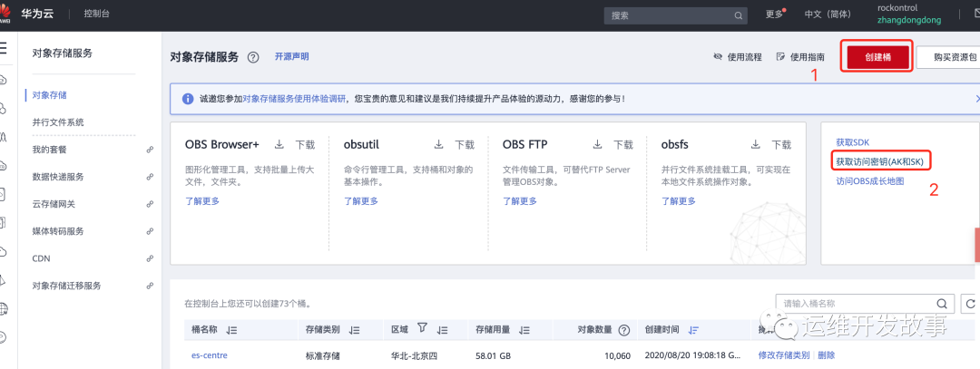The height and width of the screenshot is (369, 980).
Task: Click 删除 for es-centre bucket
Action: coord(826,355)
